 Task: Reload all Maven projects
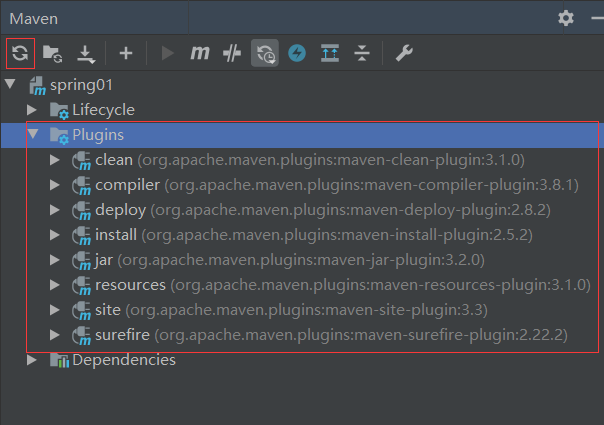point(20,53)
